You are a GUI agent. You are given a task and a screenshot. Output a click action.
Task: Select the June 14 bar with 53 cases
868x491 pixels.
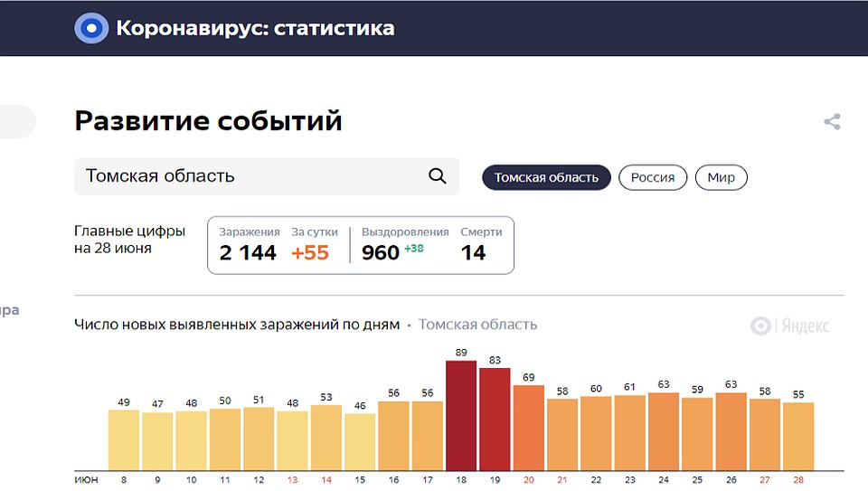pyautogui.click(x=326, y=438)
